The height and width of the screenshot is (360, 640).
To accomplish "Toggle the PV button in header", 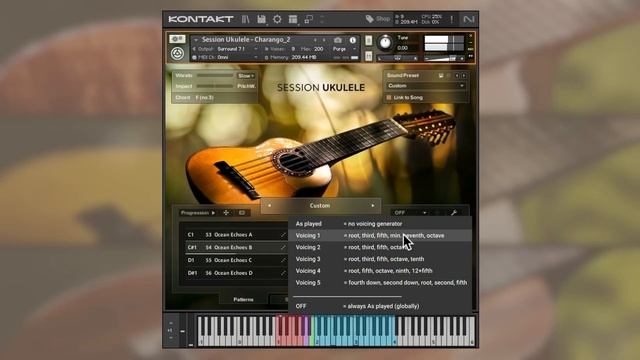I will click(x=471, y=56).
